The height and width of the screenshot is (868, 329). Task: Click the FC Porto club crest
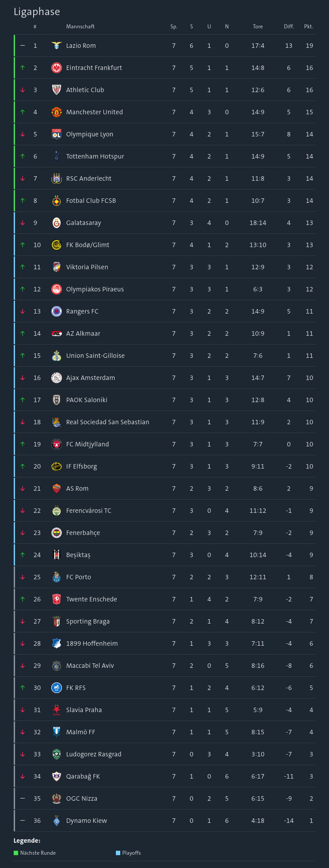tap(57, 577)
